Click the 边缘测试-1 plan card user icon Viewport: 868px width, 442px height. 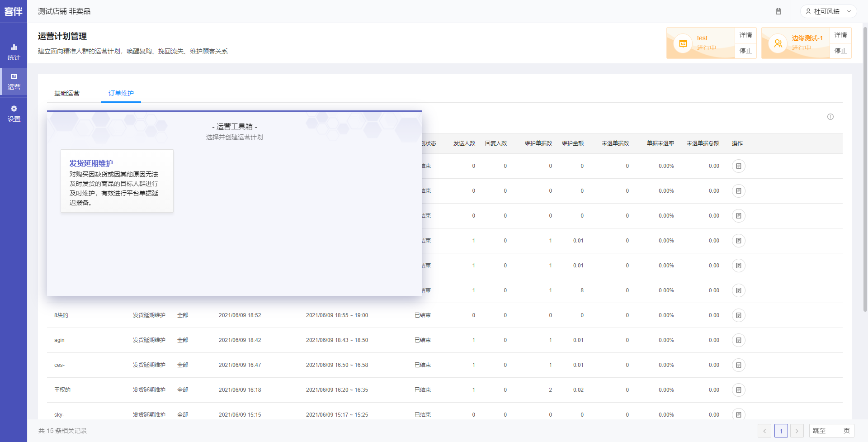click(778, 43)
